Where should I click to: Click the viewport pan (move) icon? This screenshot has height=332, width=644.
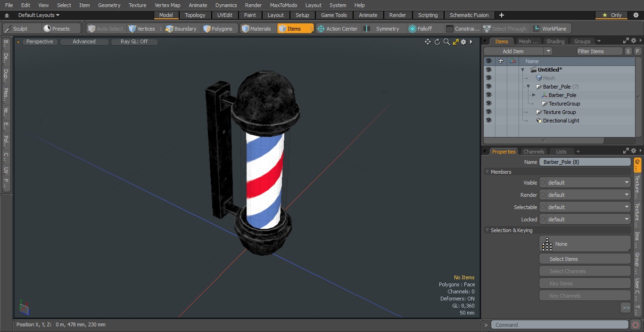tap(428, 42)
